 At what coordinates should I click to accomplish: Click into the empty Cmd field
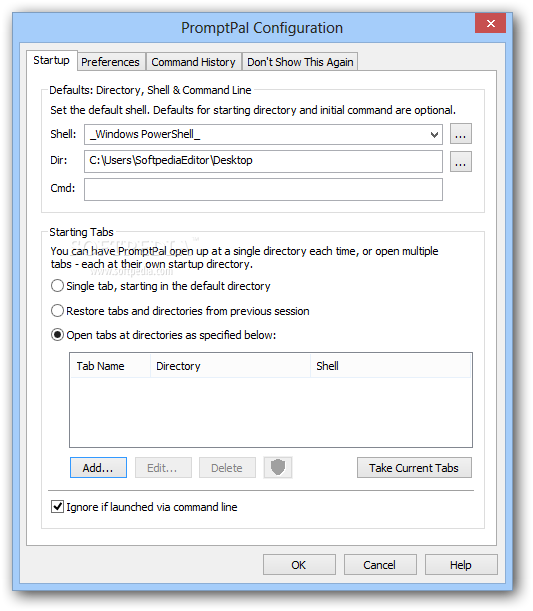(263, 189)
